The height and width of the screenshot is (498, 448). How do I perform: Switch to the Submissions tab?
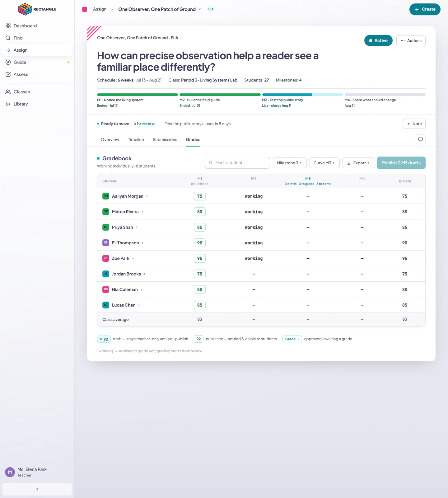(165, 139)
